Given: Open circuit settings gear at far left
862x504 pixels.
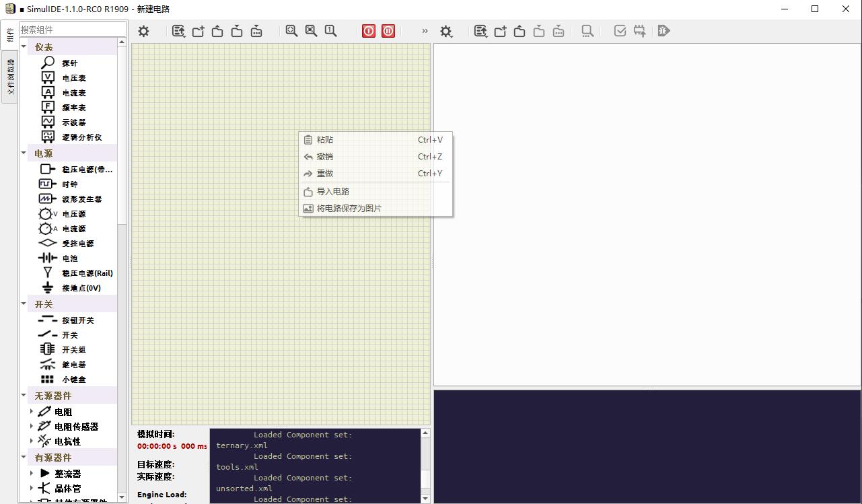Looking at the screenshot, I should point(143,31).
